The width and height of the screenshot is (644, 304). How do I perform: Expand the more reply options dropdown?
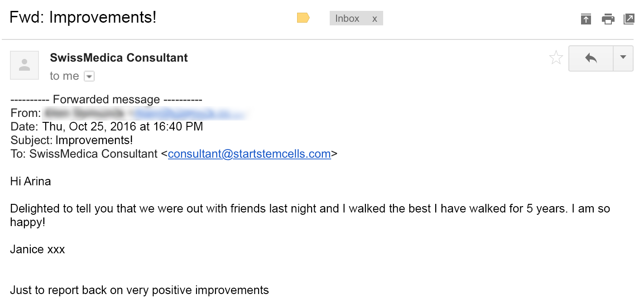pos(623,58)
